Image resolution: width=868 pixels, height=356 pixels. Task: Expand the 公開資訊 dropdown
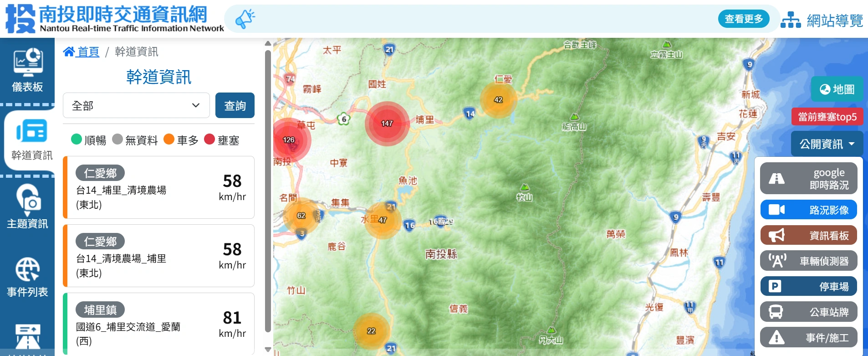coord(827,144)
